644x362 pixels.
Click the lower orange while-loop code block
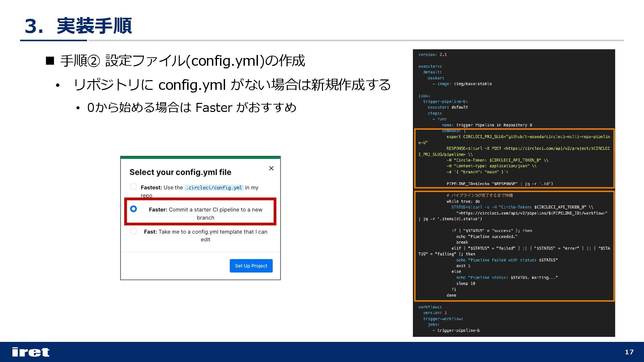tap(514, 246)
